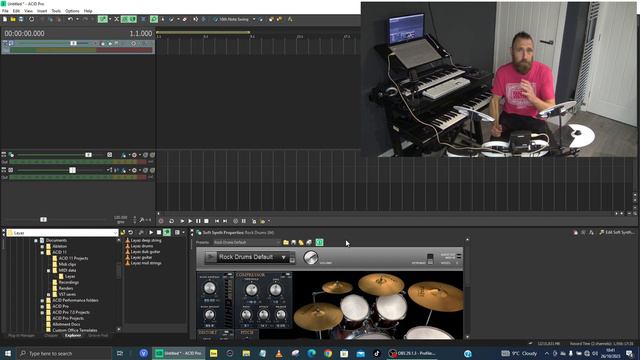Viewport: 640px width, 360px height.
Task: Open the Undo history dropdown arrow
Action: pyautogui.click(x=77, y=19)
